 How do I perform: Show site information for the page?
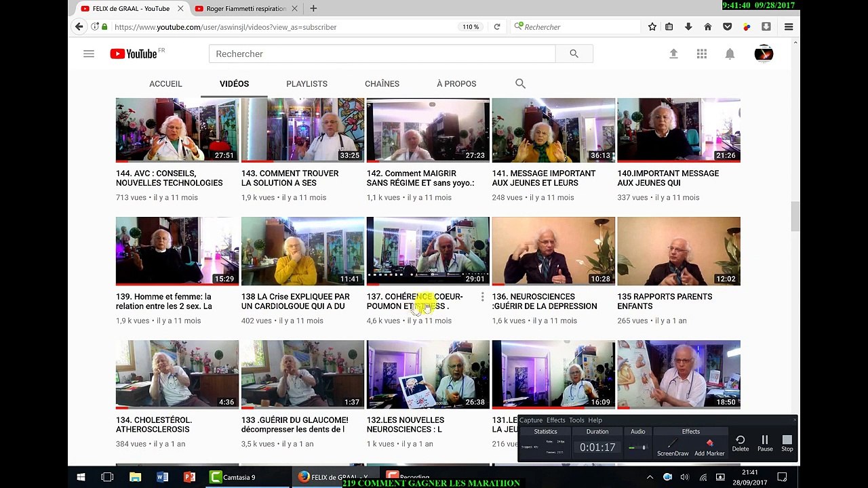coord(94,26)
